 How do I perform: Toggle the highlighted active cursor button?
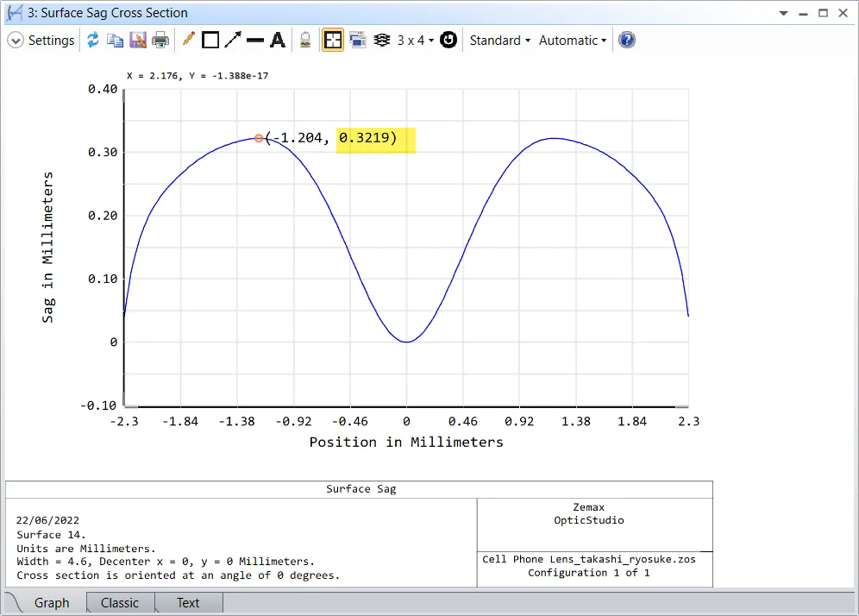pyautogui.click(x=332, y=41)
